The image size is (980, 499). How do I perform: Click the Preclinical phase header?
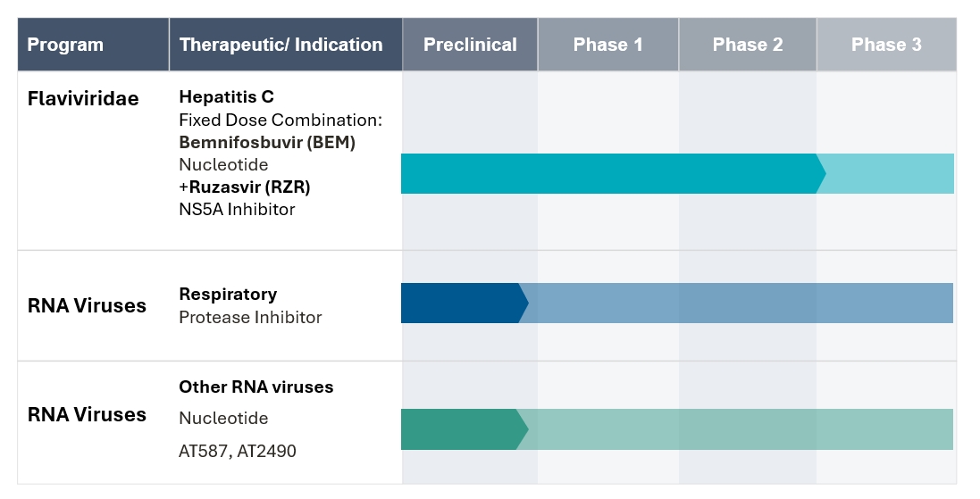(470, 45)
